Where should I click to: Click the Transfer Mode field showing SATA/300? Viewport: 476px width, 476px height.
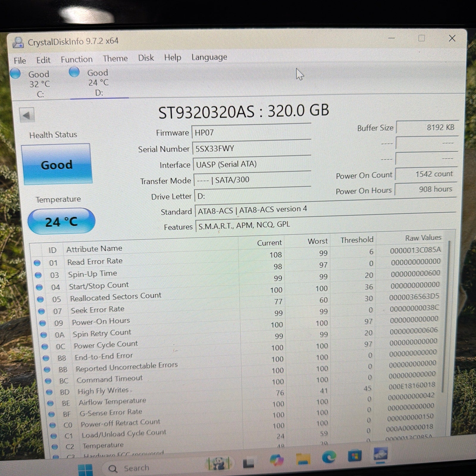(253, 179)
